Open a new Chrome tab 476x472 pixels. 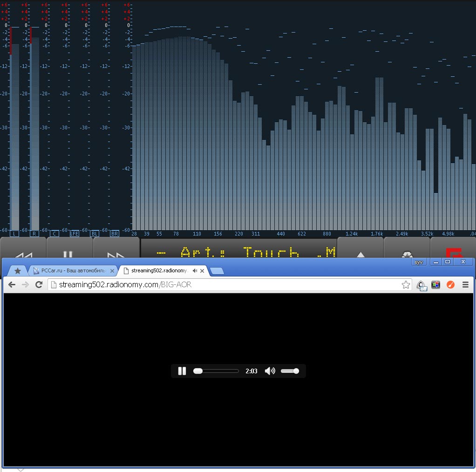(x=217, y=270)
